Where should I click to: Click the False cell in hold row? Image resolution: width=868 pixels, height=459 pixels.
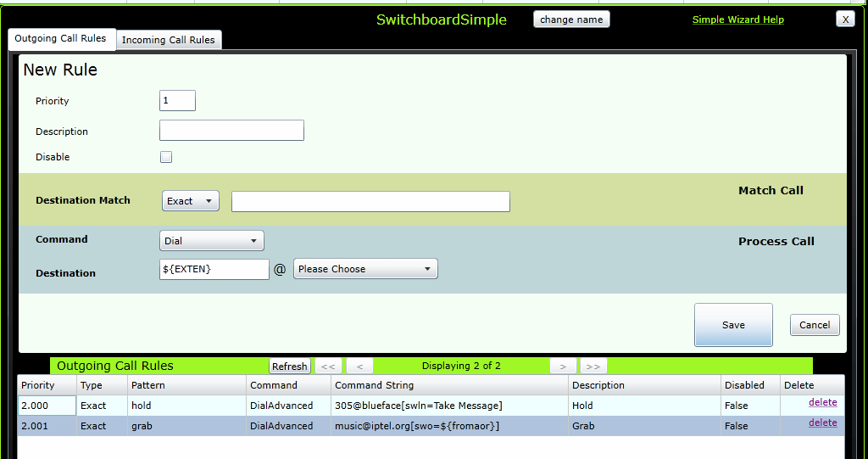click(750, 406)
